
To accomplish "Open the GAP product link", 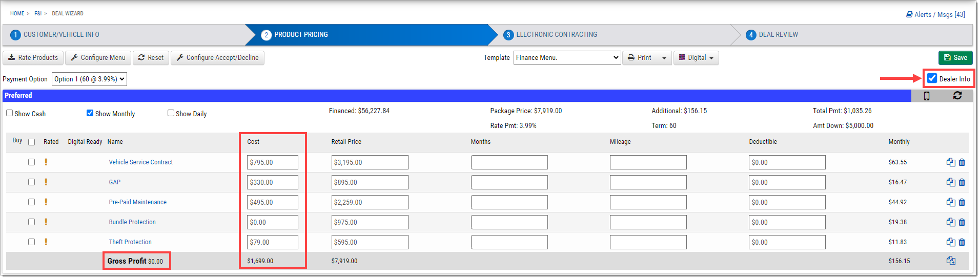I will point(115,182).
